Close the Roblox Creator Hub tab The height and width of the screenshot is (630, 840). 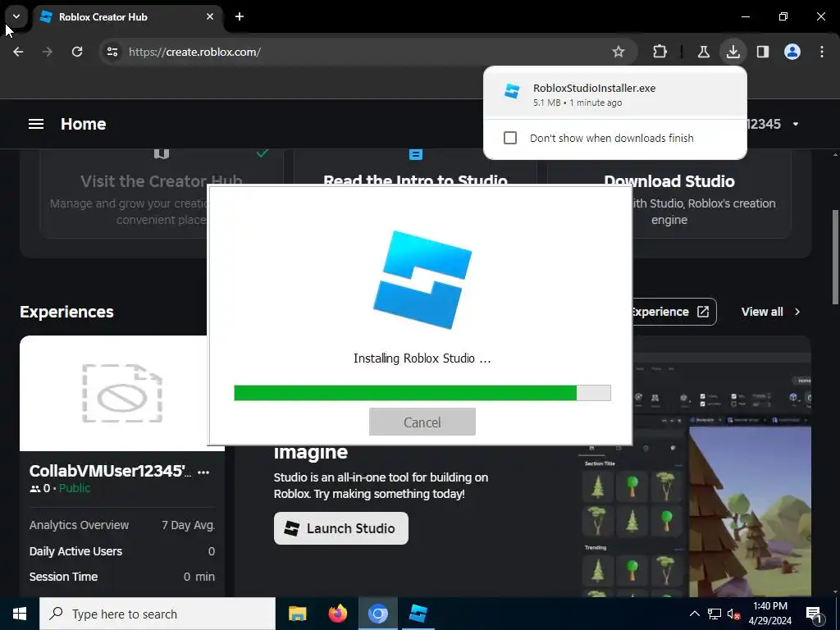[x=210, y=16]
